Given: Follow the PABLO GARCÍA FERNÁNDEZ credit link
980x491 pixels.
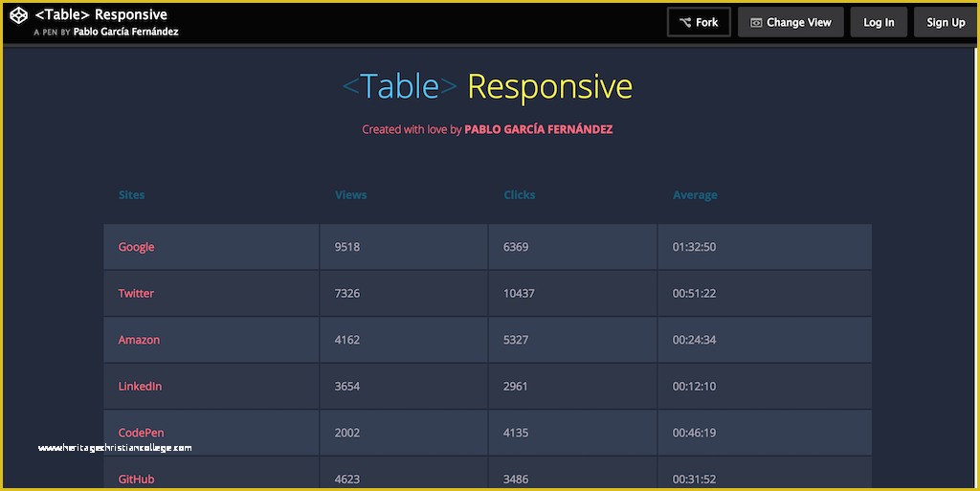Looking at the screenshot, I should tap(538, 129).
